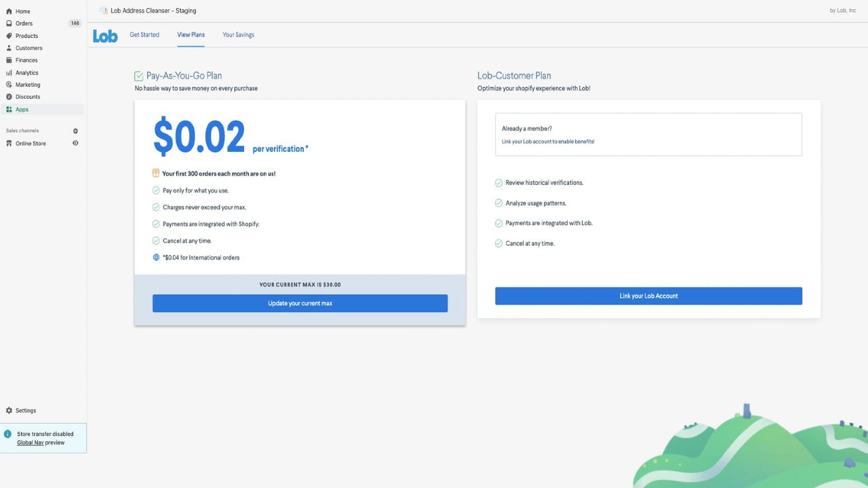Click the Finances bank icon
This screenshot has height=488, width=868.
pyautogui.click(x=9, y=60)
